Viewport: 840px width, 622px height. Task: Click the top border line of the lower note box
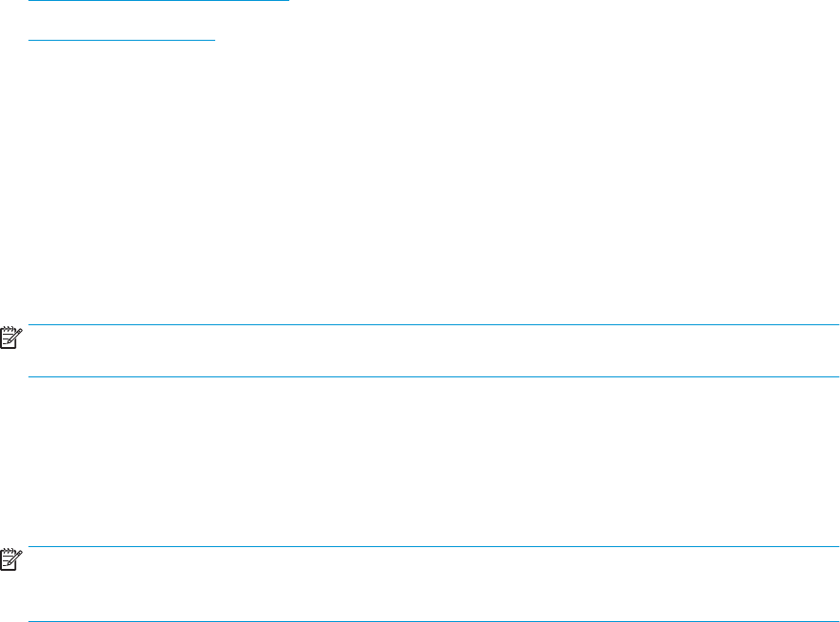[x=433, y=546]
